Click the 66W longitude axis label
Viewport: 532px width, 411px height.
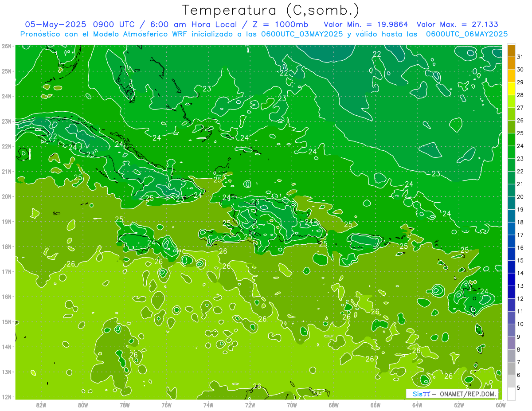[376, 405]
